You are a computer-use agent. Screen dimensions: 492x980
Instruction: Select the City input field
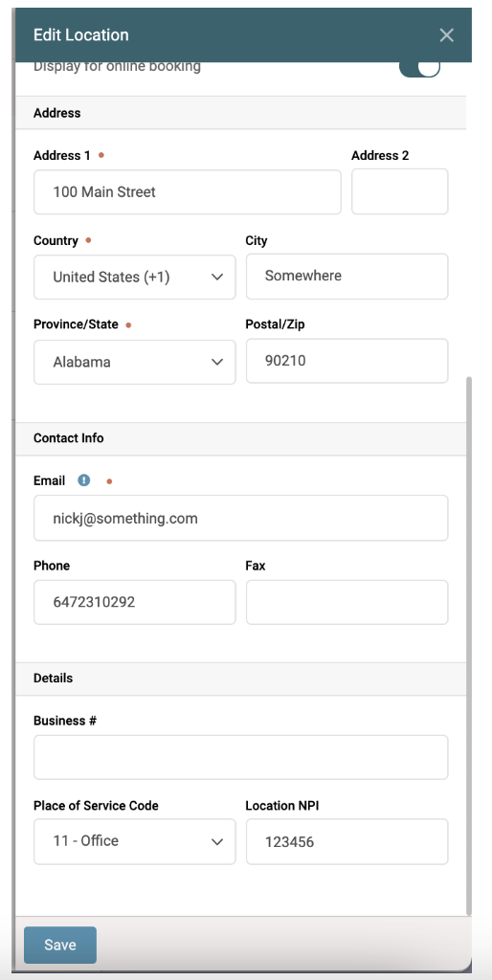(347, 277)
